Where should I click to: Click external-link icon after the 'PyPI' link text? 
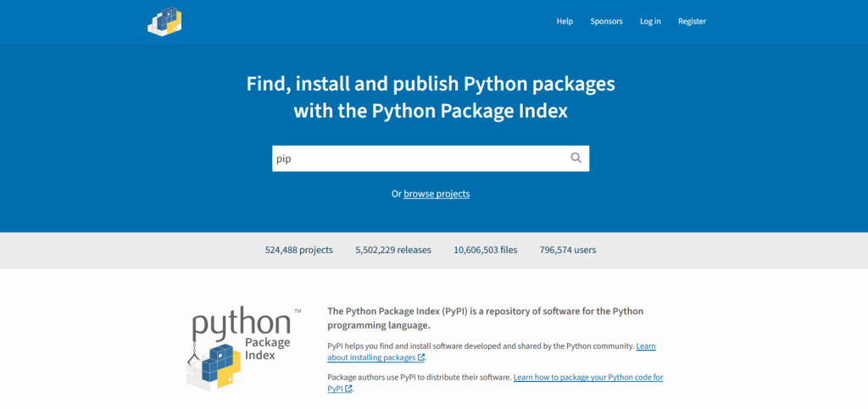point(348,389)
